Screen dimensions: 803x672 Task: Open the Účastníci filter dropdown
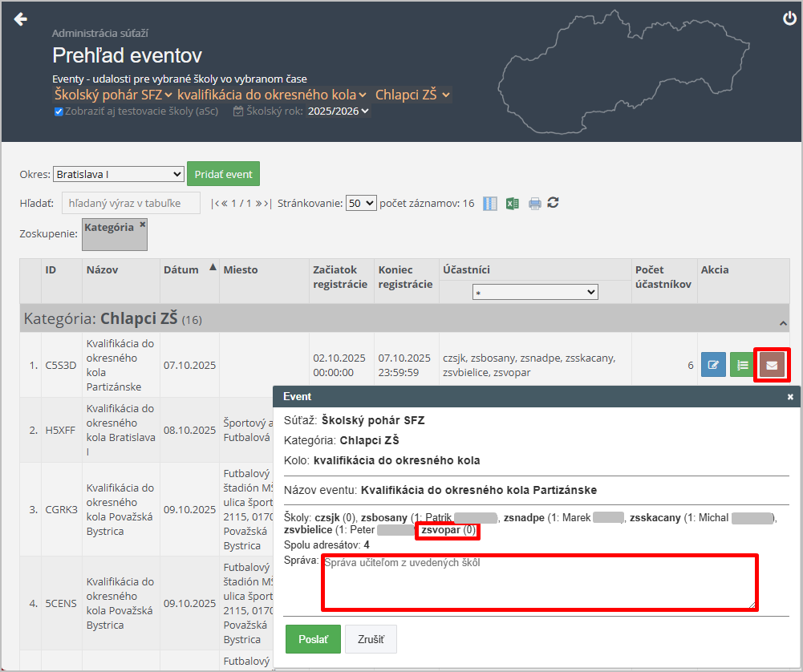point(535,293)
